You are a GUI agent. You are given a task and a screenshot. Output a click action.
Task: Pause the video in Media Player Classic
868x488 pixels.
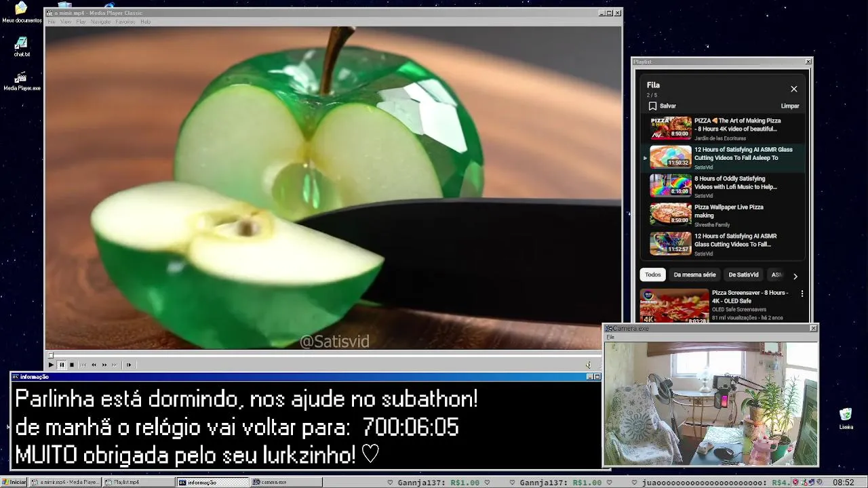[62, 365]
